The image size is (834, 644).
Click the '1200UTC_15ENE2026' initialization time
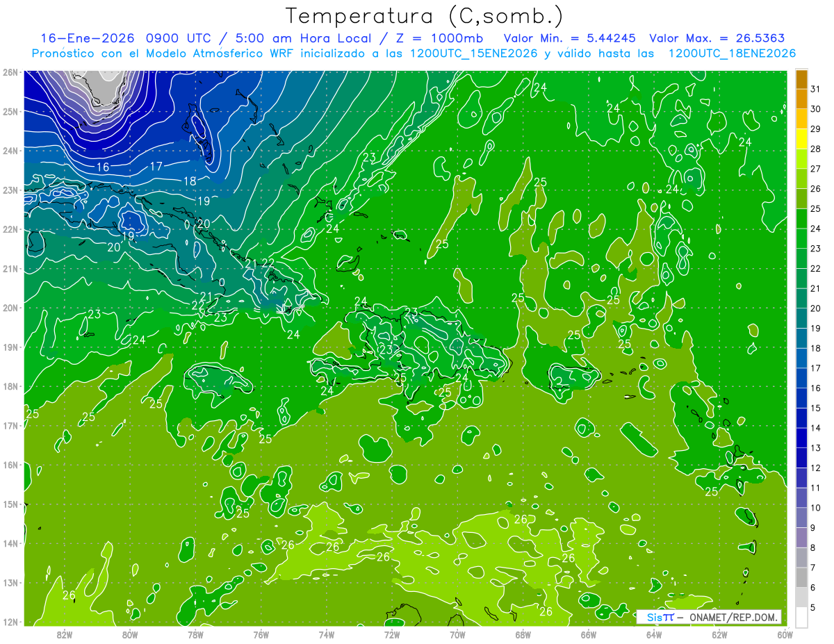(473, 53)
